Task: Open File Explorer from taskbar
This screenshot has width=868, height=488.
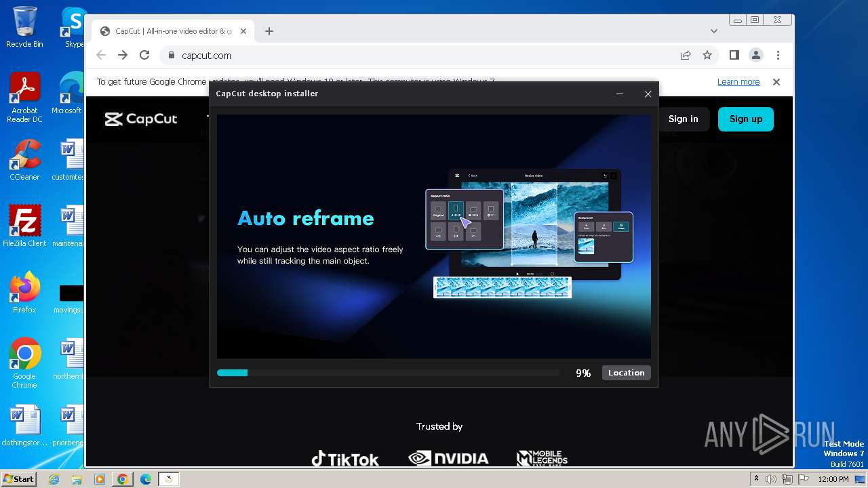Action: pyautogui.click(x=77, y=479)
